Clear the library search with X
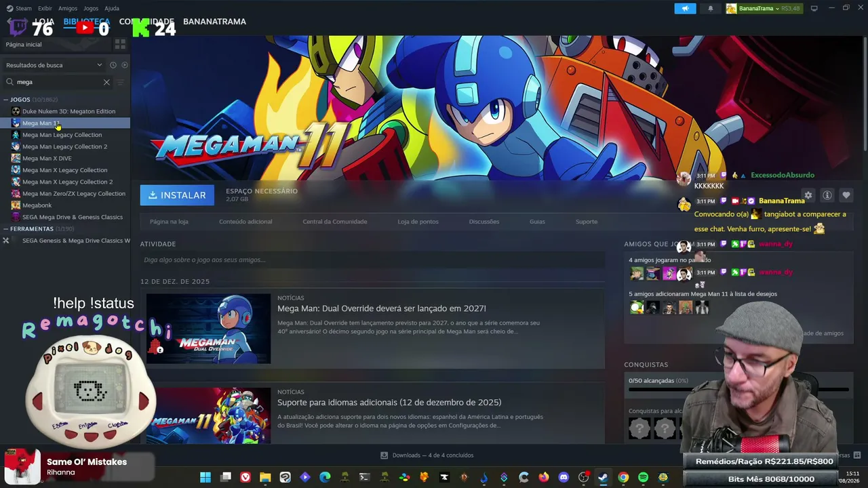The image size is (868, 488). pos(106,82)
